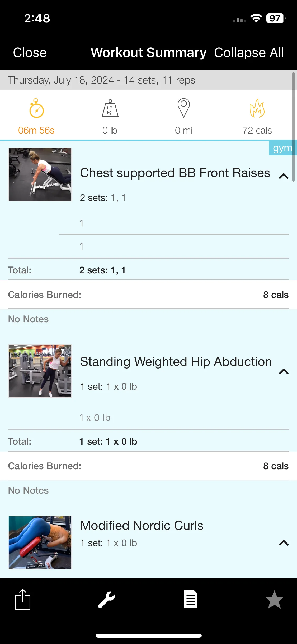Tap the flame calories icon
297x644 pixels.
tap(257, 108)
